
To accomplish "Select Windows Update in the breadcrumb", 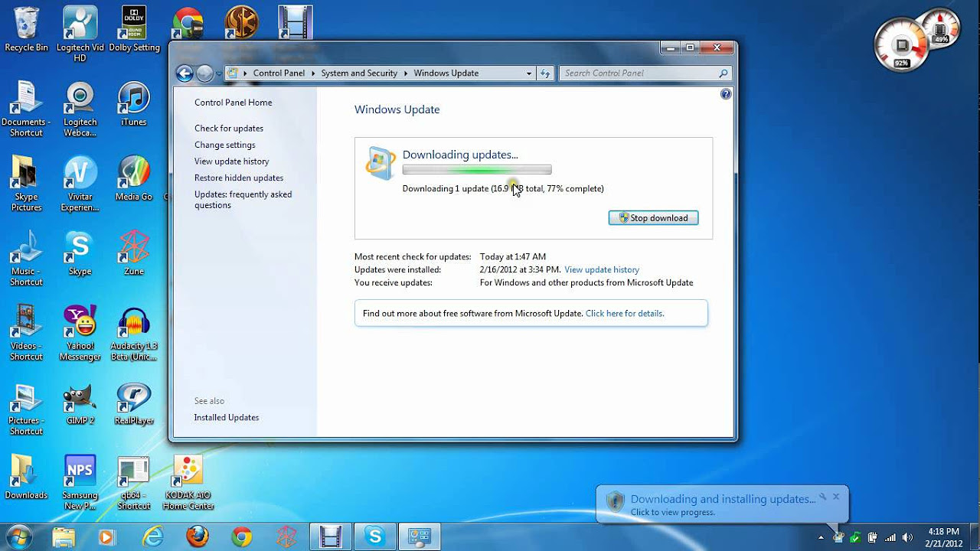I will (x=446, y=73).
